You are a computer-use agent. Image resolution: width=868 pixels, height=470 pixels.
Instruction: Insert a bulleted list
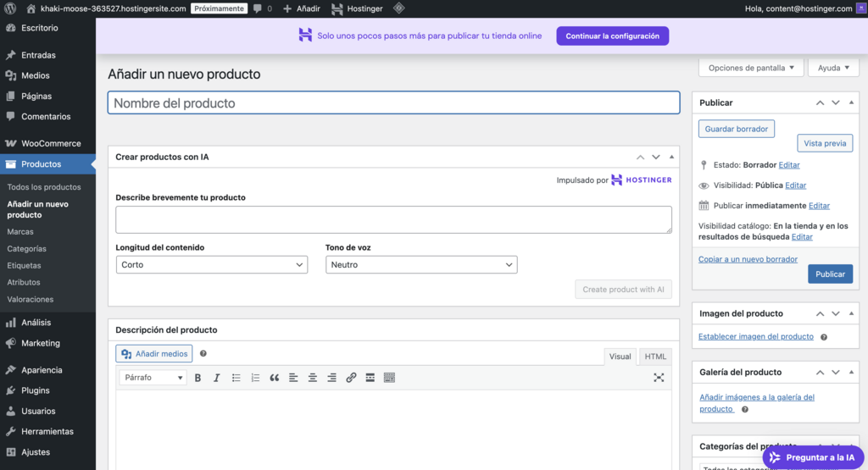(236, 378)
